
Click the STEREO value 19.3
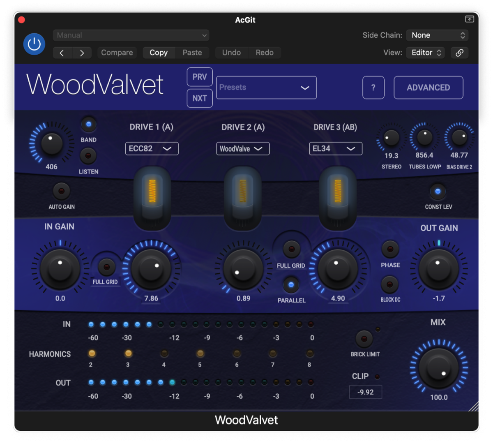391,156
